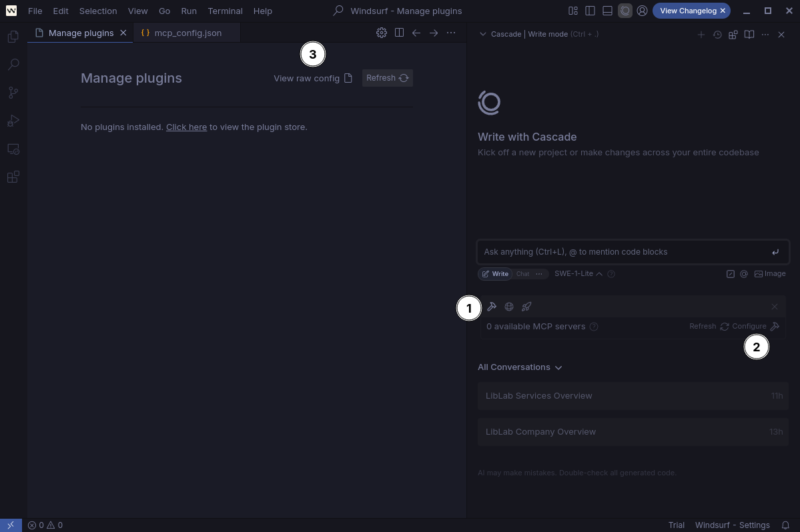Open MCP servers help tooltip icon
The image size is (800, 532).
[594, 327]
